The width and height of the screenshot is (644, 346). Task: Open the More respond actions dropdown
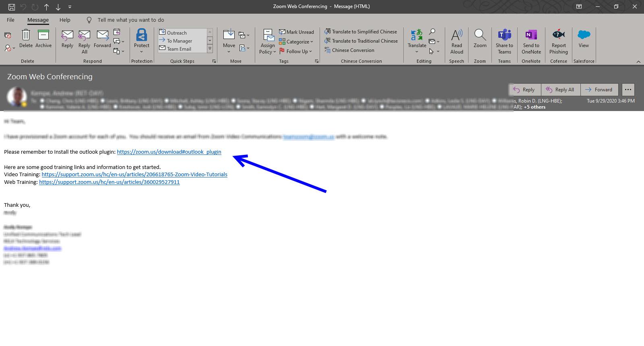[x=119, y=51]
